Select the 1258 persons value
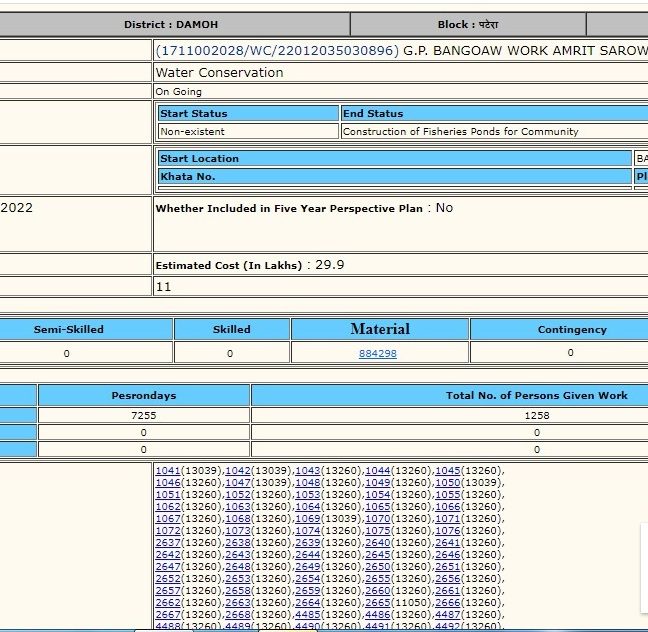The width and height of the screenshot is (648, 632). tap(537, 415)
